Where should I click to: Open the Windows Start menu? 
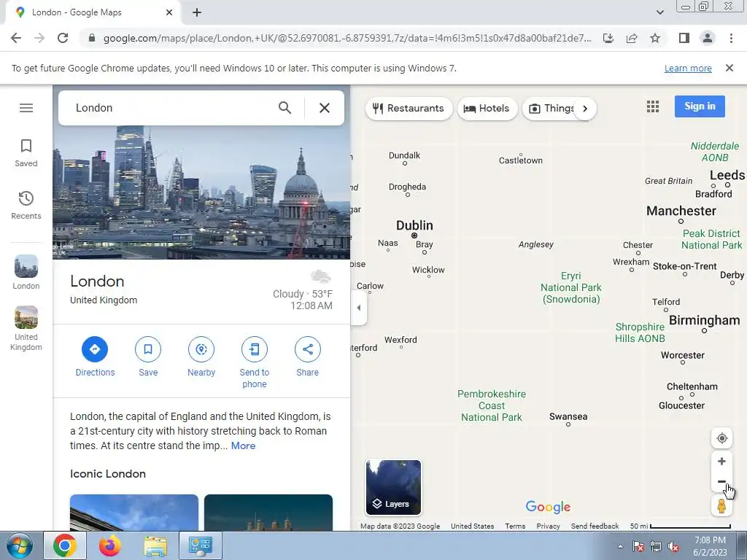pos(19,545)
